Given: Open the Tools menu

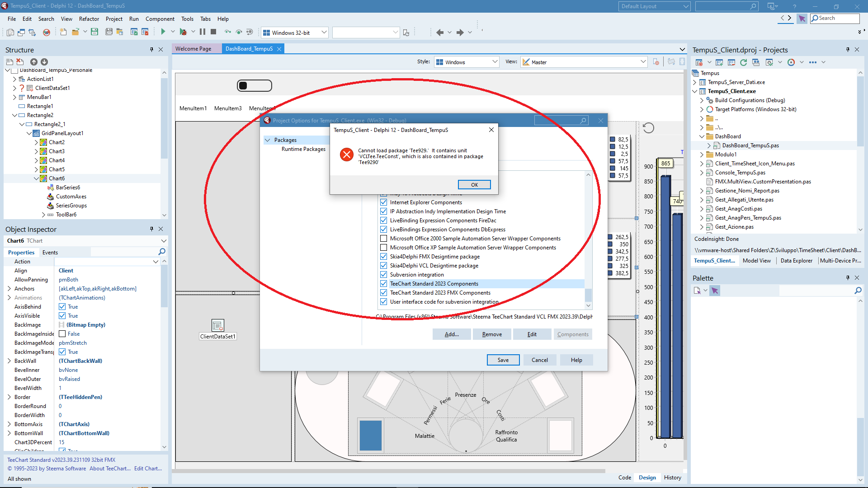Looking at the screenshot, I should pyautogui.click(x=187, y=19).
